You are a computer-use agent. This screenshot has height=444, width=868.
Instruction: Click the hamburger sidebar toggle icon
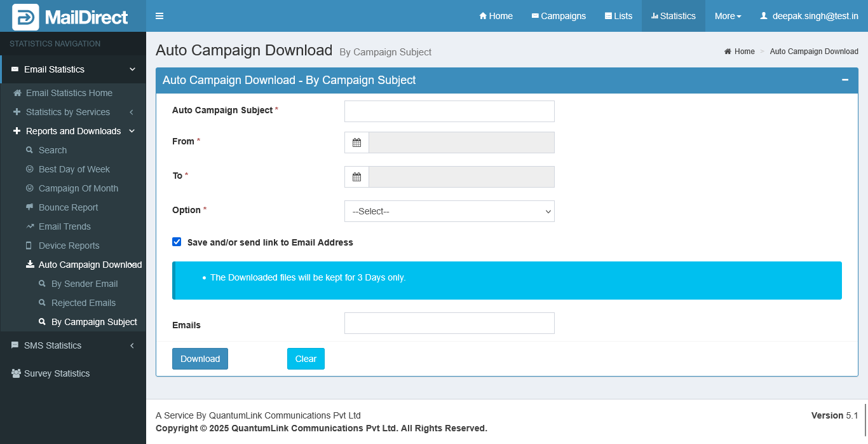(x=159, y=16)
